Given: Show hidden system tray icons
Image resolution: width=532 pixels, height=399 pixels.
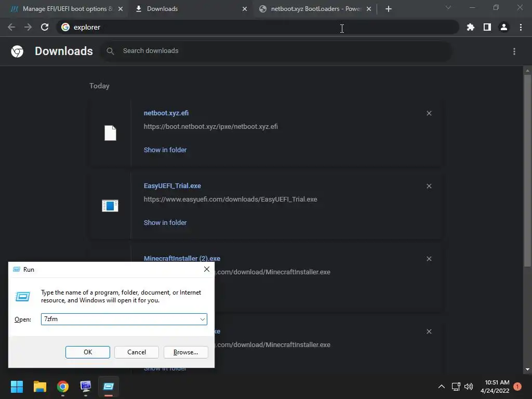Looking at the screenshot, I should coord(442,387).
